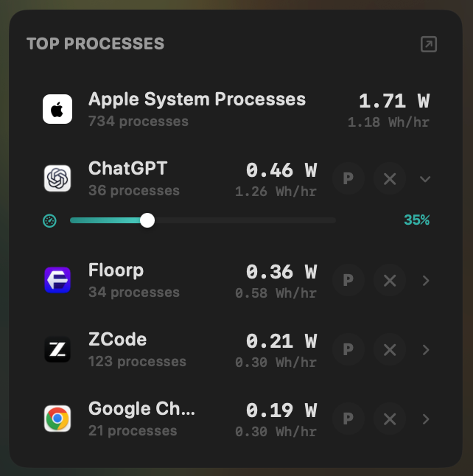The image size is (473, 476).
Task: Select the Apple System Processes row
Action: [236, 109]
